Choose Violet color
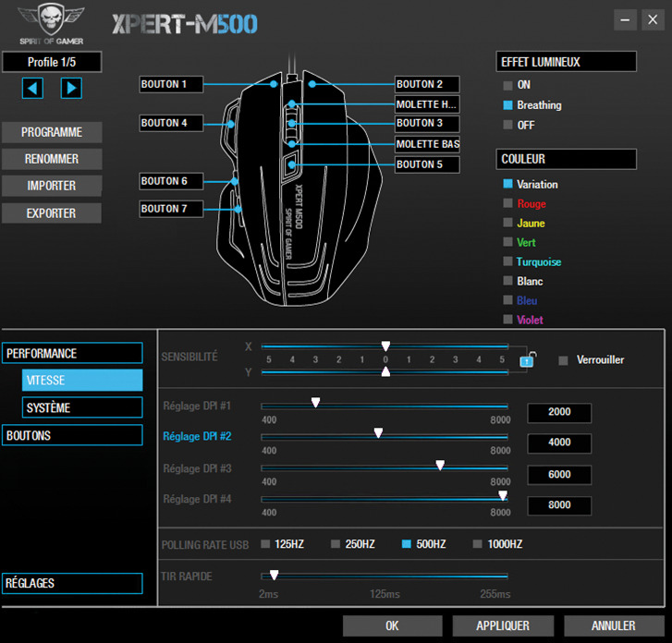Screen dimensions: 672x643 (507, 319)
